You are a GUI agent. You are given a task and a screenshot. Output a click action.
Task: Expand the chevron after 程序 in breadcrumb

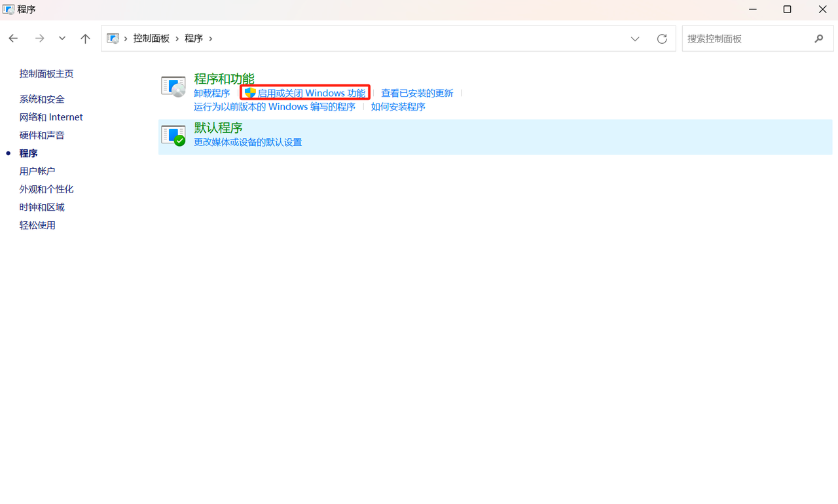pyautogui.click(x=211, y=39)
